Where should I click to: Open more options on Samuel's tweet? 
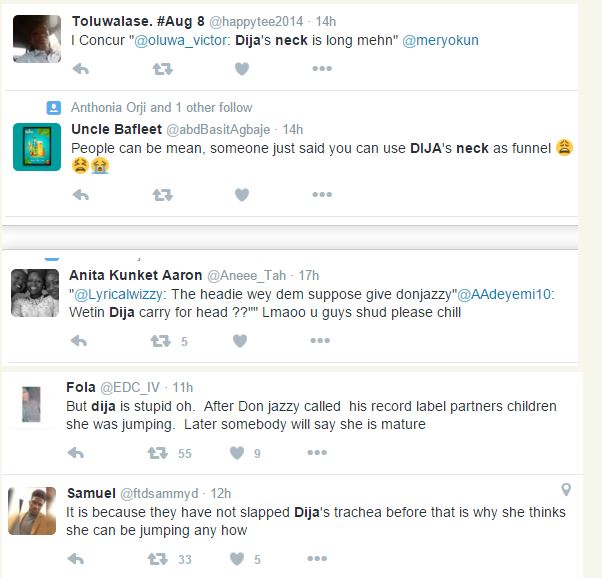click(x=317, y=558)
